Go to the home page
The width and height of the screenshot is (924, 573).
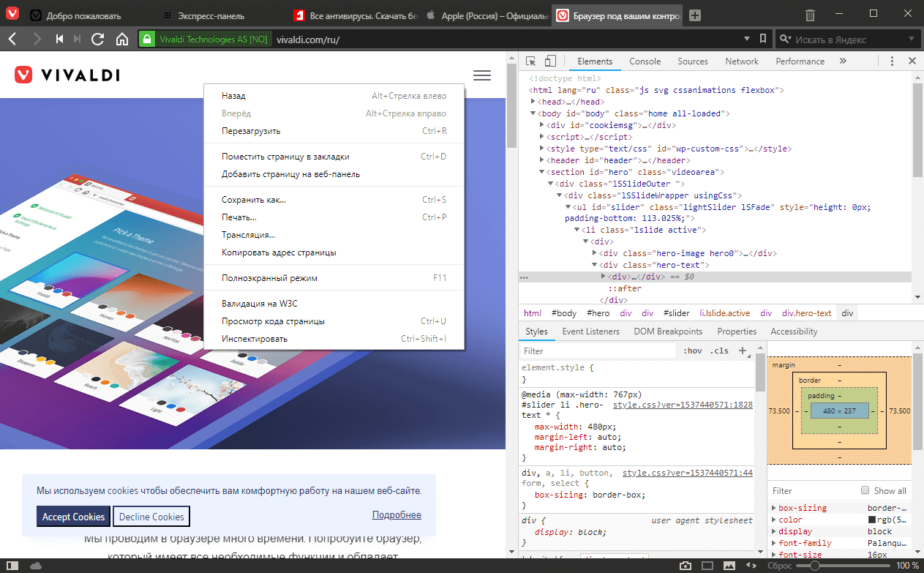click(122, 39)
